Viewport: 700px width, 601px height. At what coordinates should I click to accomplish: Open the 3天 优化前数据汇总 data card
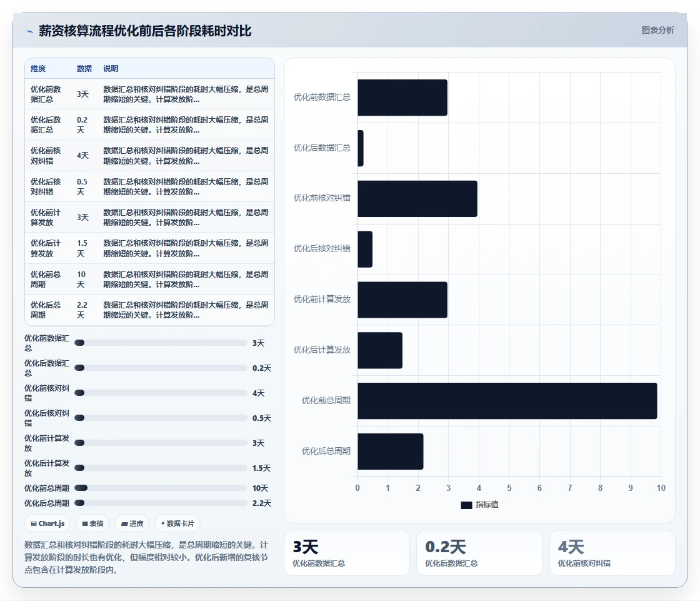click(346, 553)
